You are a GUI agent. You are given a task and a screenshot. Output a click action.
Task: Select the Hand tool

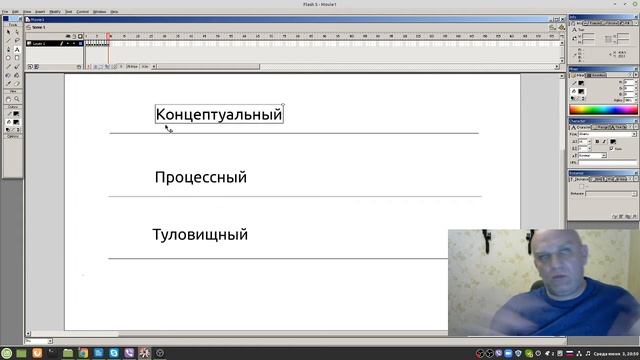[x=8, y=99]
